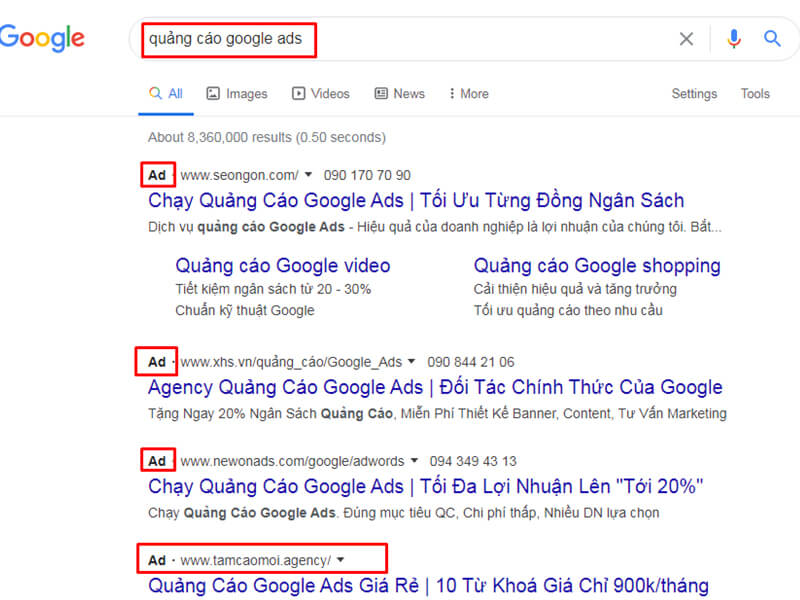Screen dimensions: 800x600
Task: Click the Tools option
Action: pos(755,93)
